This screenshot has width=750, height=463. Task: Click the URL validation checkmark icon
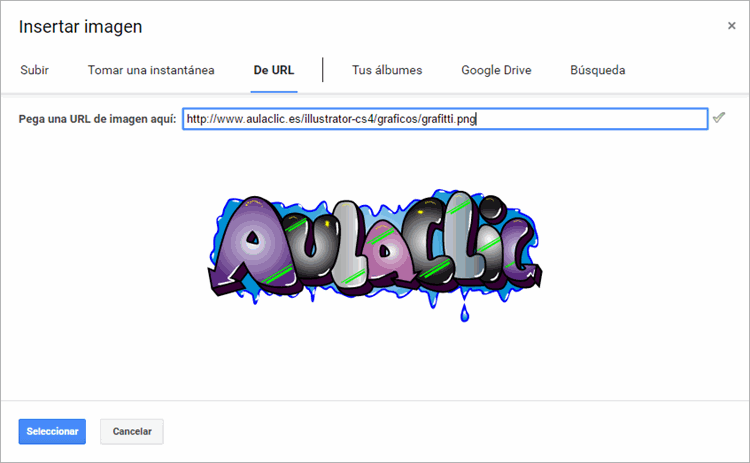pyautogui.click(x=719, y=118)
